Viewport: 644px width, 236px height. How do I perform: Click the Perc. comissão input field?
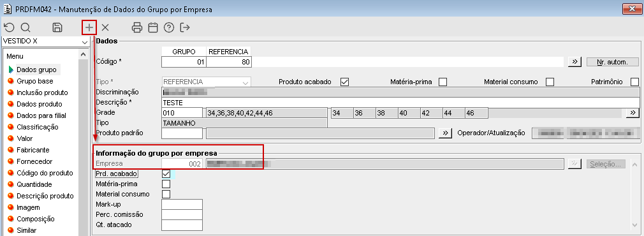(182, 214)
